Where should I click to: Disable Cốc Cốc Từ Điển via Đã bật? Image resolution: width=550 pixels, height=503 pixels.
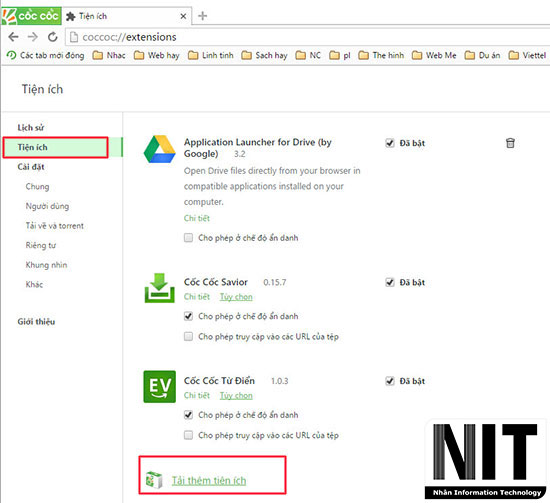click(390, 381)
